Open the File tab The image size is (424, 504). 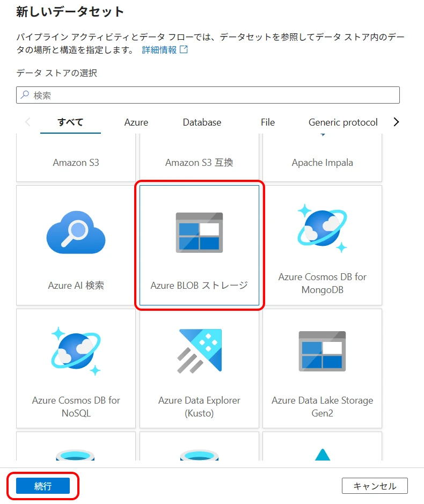click(x=268, y=122)
